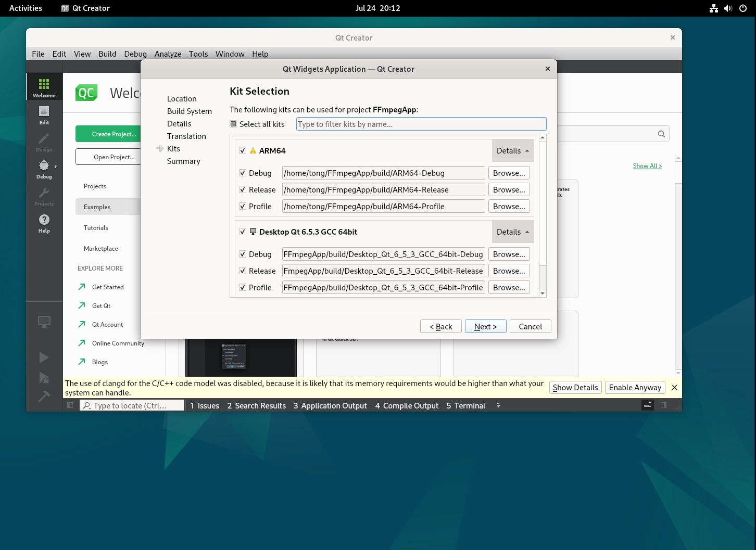
Task: Open the network status tray icon
Action: [714, 8]
